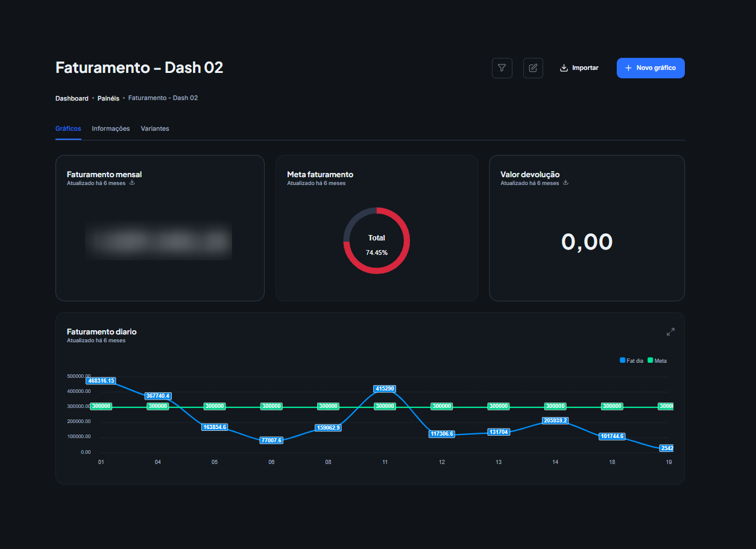Go to Dashboard breadcrumb link

72,98
